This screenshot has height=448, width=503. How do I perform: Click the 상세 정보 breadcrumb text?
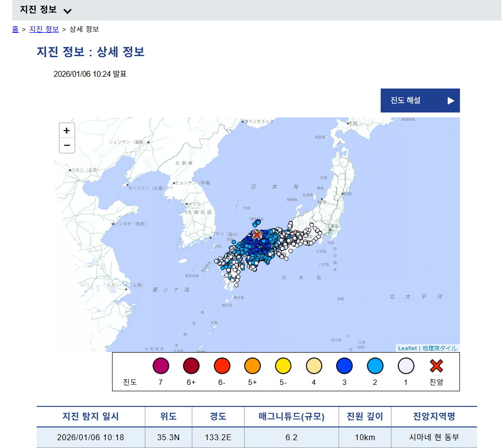(84, 29)
